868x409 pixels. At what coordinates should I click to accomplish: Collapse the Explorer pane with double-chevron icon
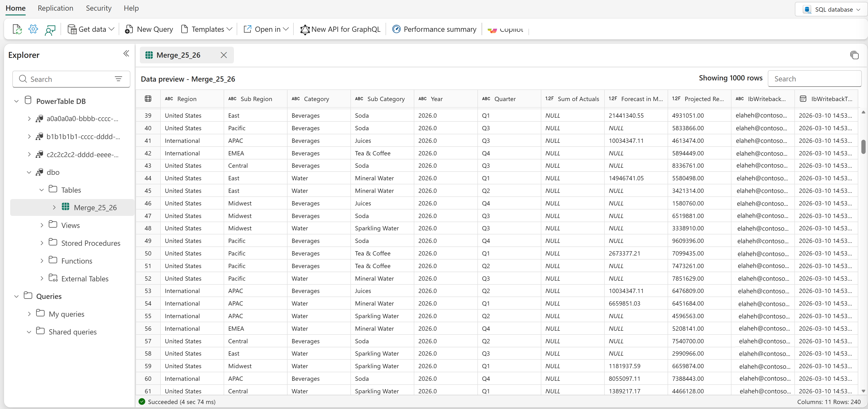coord(126,54)
